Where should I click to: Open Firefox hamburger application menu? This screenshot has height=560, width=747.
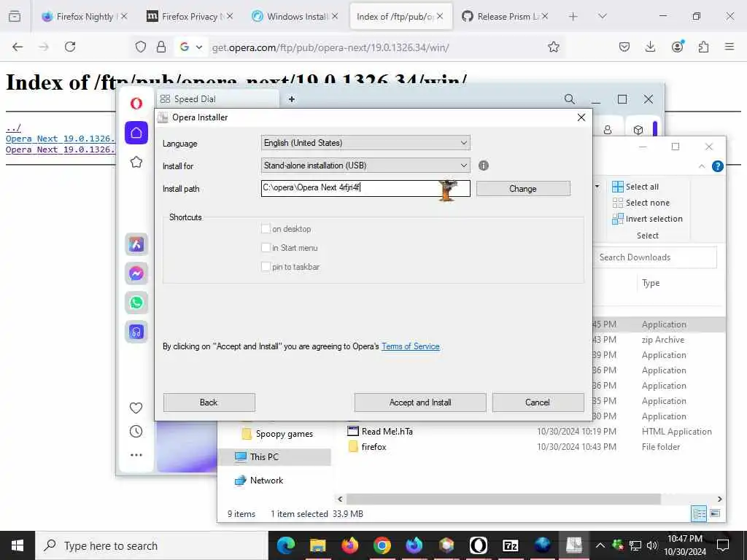(x=729, y=47)
